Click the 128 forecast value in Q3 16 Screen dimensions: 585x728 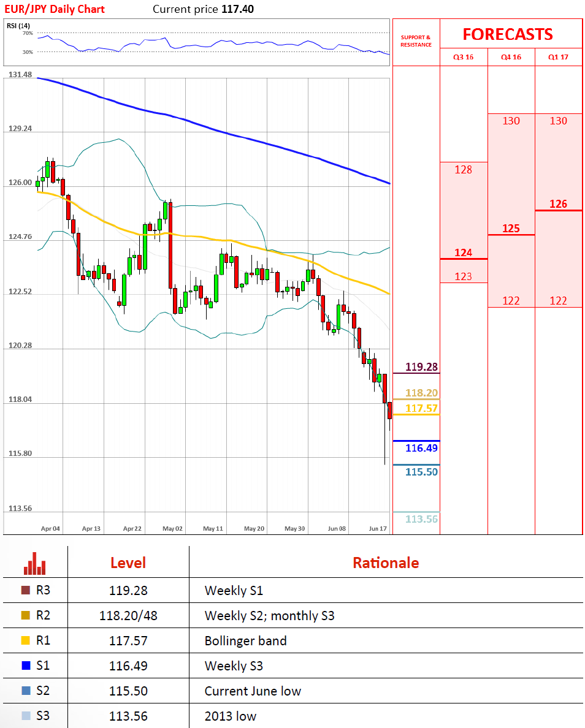(463, 170)
